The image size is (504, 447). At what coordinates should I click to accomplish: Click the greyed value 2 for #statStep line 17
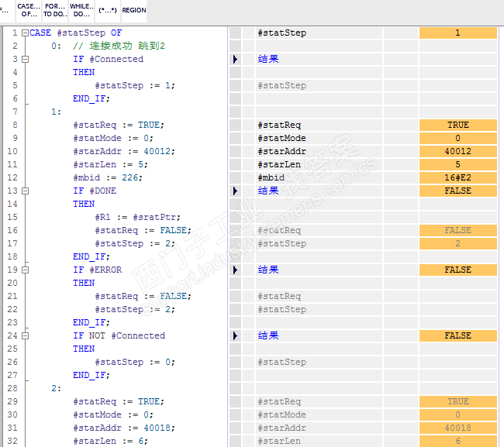point(458,243)
